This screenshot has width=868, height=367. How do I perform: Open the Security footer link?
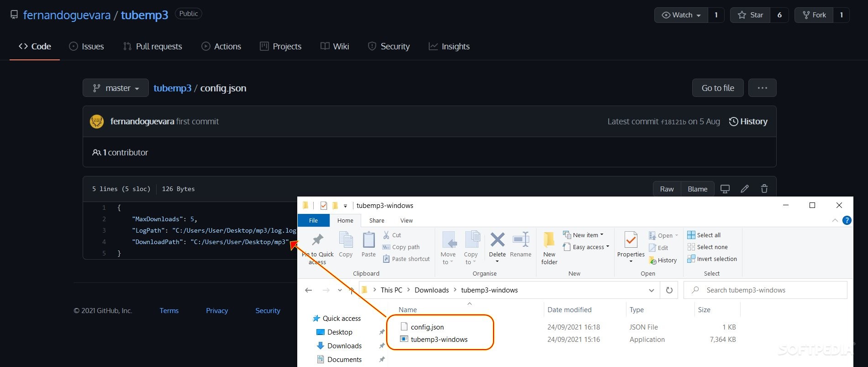[x=268, y=310]
